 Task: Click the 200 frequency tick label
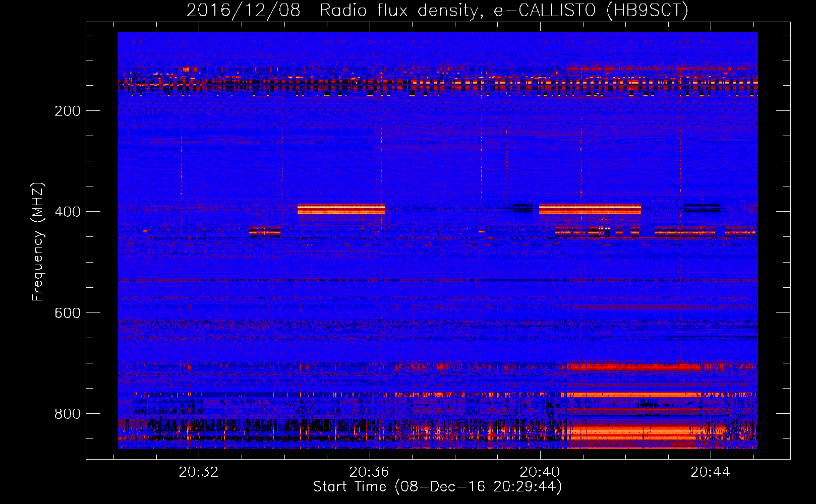[x=68, y=111]
